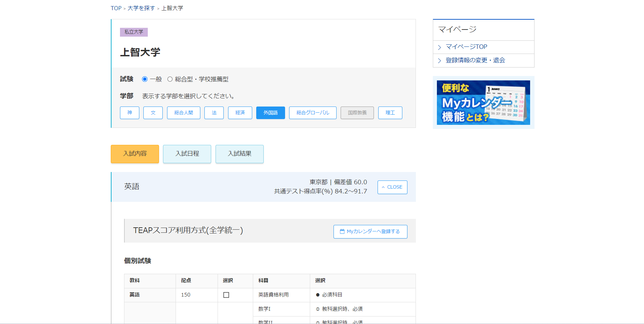644x324 pixels.
Task: Click chevron icon beside 登録情報の変更・退会
Action: tap(440, 61)
